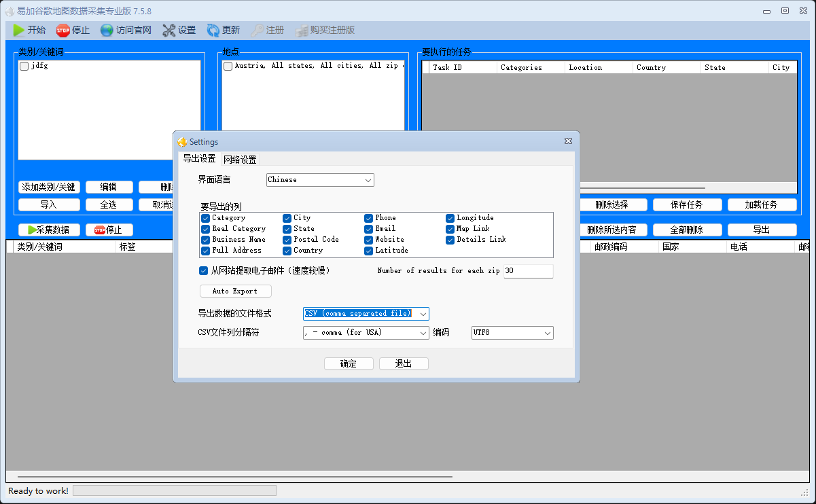This screenshot has width=816, height=504.
Task: Click the Task ID column header
Action: pyautogui.click(x=463, y=67)
